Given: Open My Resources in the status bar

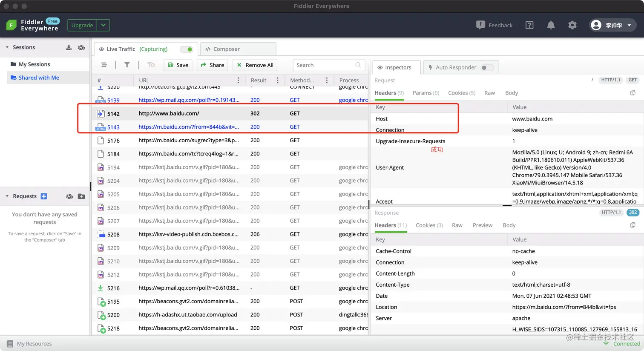Looking at the screenshot, I should [30, 344].
